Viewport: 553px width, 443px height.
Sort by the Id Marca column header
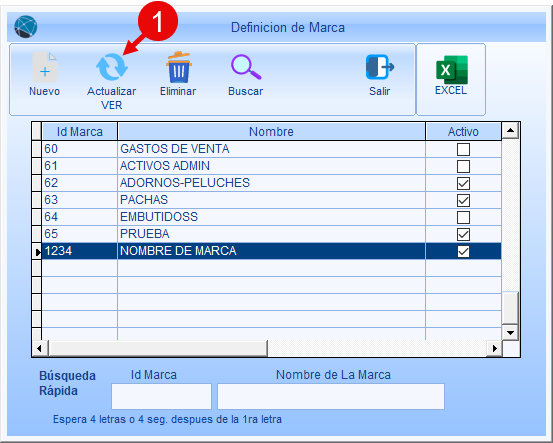click(80, 132)
